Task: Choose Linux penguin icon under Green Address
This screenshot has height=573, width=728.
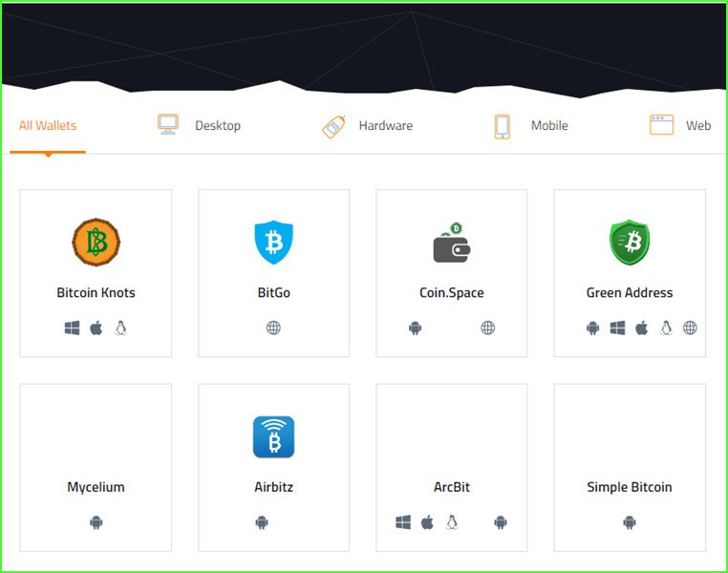Action: [x=666, y=328]
